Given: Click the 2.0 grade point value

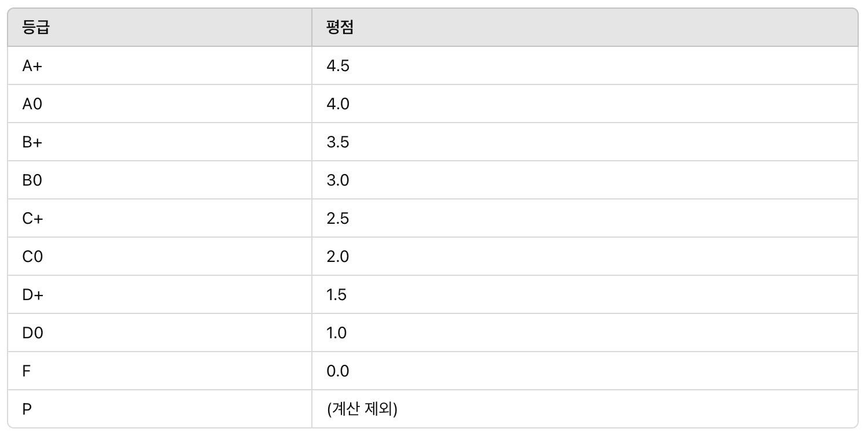Looking at the screenshot, I should (338, 257).
